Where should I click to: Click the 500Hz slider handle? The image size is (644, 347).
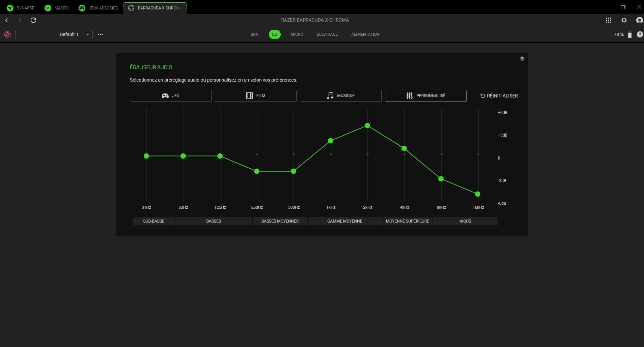[x=293, y=171]
